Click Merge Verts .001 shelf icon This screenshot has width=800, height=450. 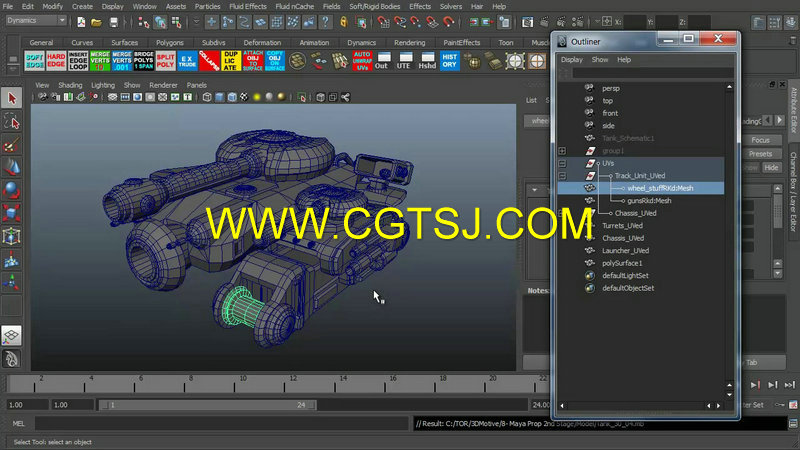click(122, 61)
